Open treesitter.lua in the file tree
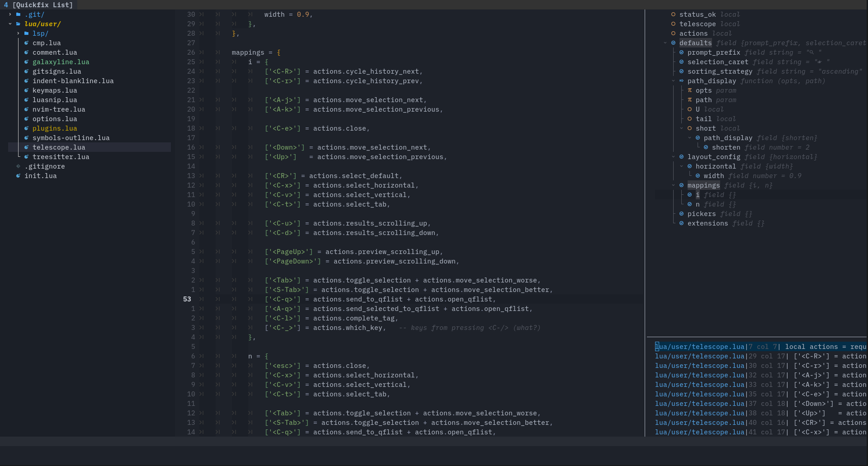Viewport: 868px width, 466px height. [x=61, y=157]
